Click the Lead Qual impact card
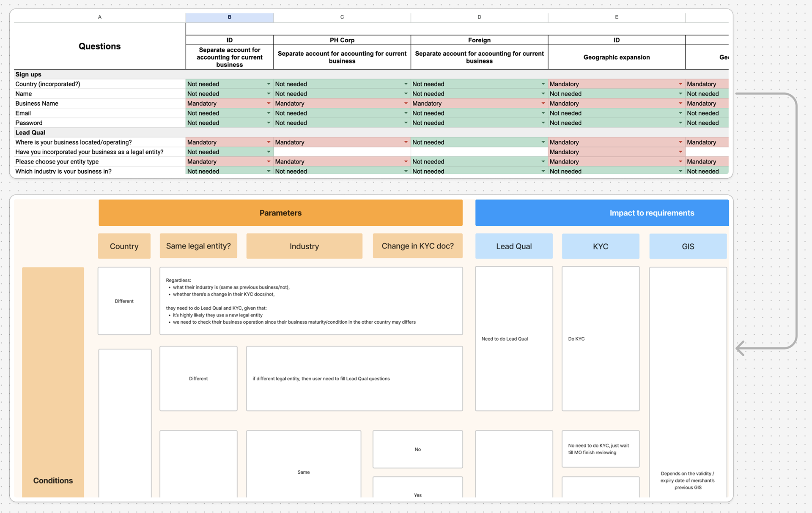Screen dimensions: 812x513 coord(514,246)
